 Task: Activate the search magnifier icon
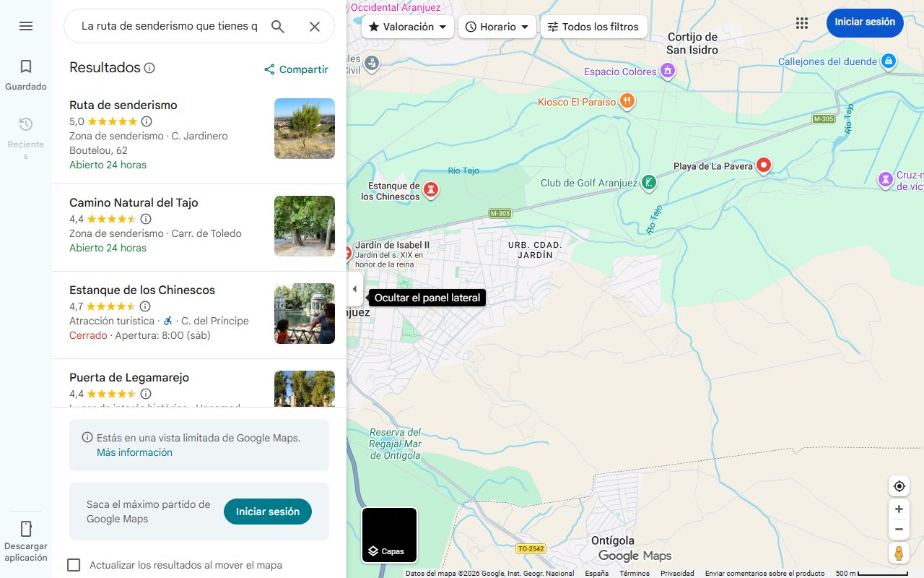coord(278,26)
